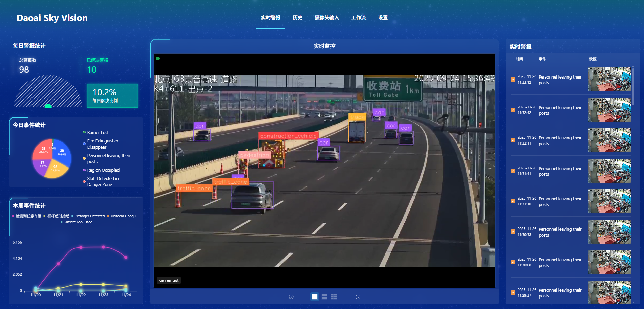Click the orange alert icon at 11:33:12
644x309 pixels.
(x=513, y=80)
